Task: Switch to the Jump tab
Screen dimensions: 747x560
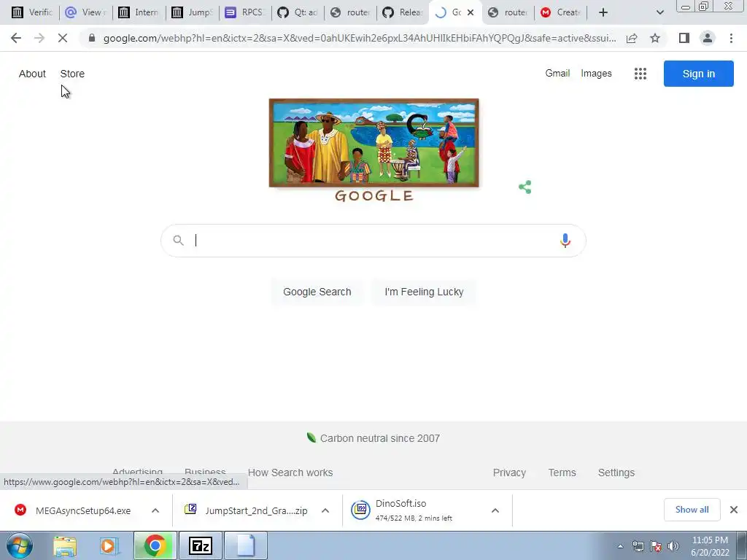Action: point(192,12)
